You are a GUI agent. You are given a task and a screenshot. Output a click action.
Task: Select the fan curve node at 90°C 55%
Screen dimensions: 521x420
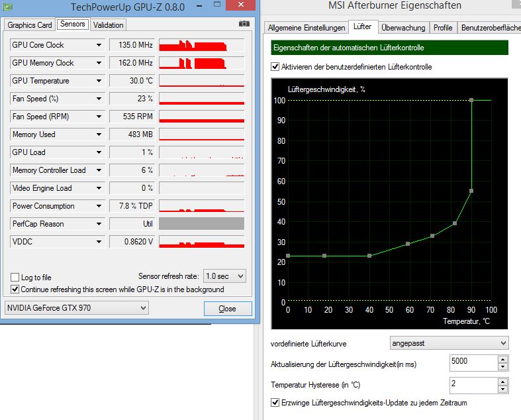(x=471, y=191)
